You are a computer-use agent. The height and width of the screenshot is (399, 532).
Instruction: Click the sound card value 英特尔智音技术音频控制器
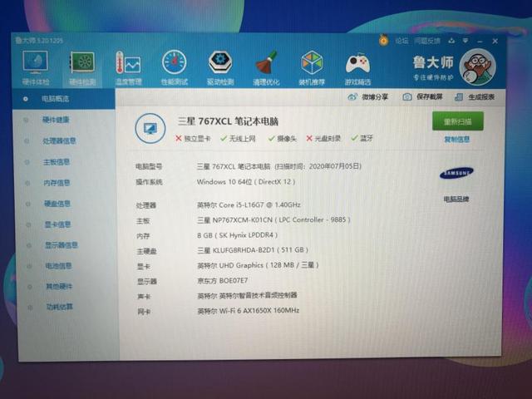click(x=248, y=296)
